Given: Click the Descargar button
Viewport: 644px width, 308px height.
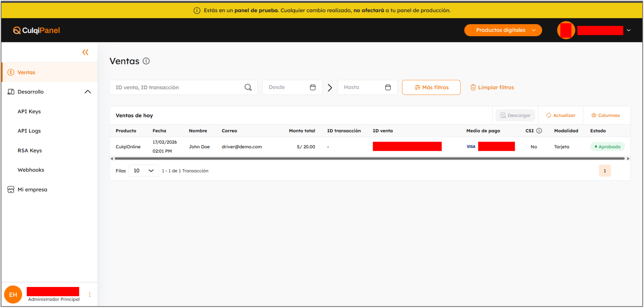Looking at the screenshot, I should click(516, 115).
